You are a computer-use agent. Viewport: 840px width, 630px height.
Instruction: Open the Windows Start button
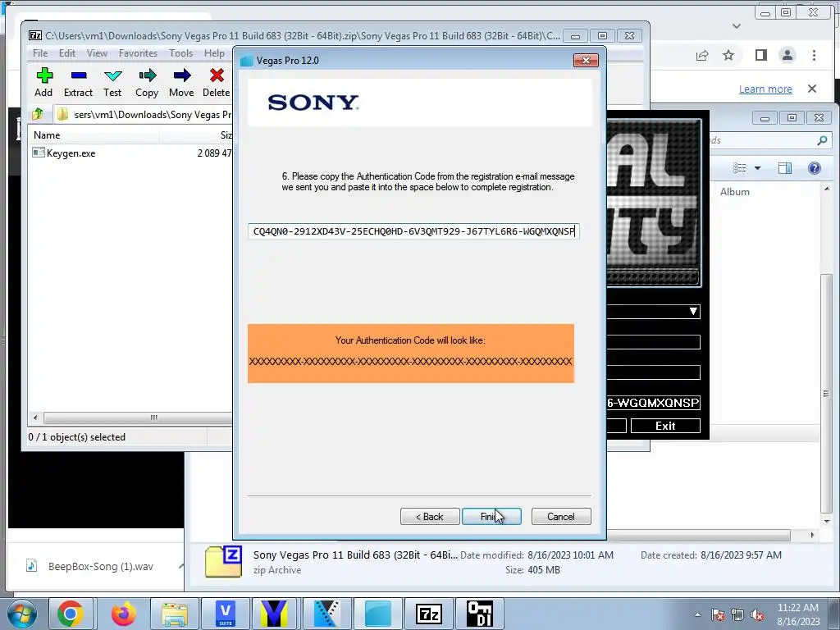[x=21, y=614]
